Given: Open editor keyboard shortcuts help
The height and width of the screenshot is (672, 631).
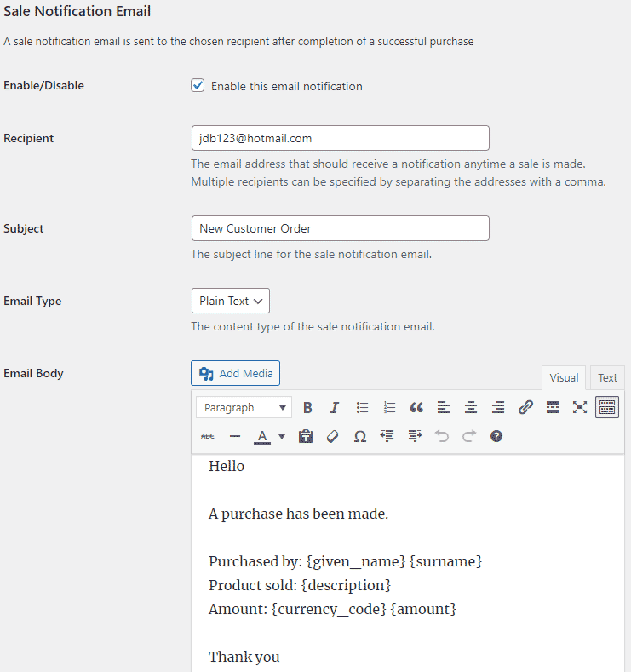Looking at the screenshot, I should tap(496, 436).
